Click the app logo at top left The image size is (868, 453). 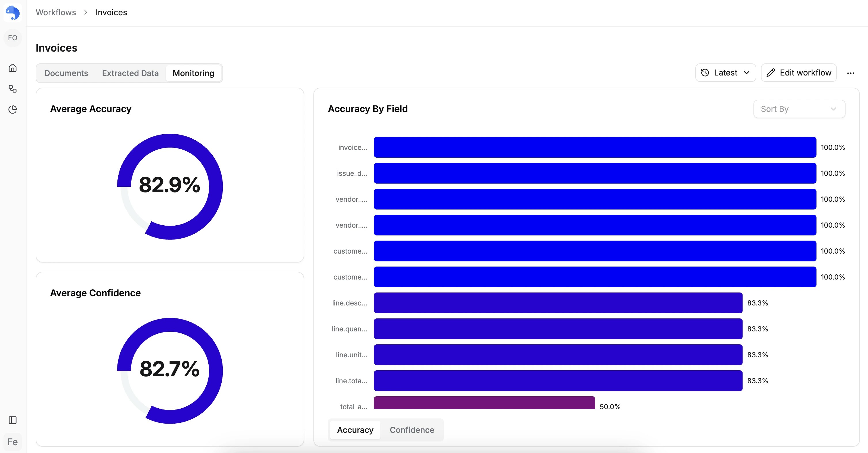12,13
